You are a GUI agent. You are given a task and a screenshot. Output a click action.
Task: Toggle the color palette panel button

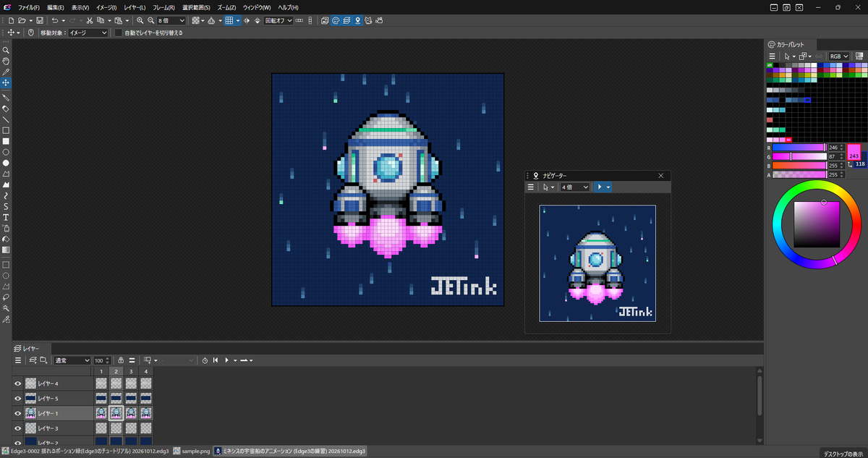click(336, 20)
